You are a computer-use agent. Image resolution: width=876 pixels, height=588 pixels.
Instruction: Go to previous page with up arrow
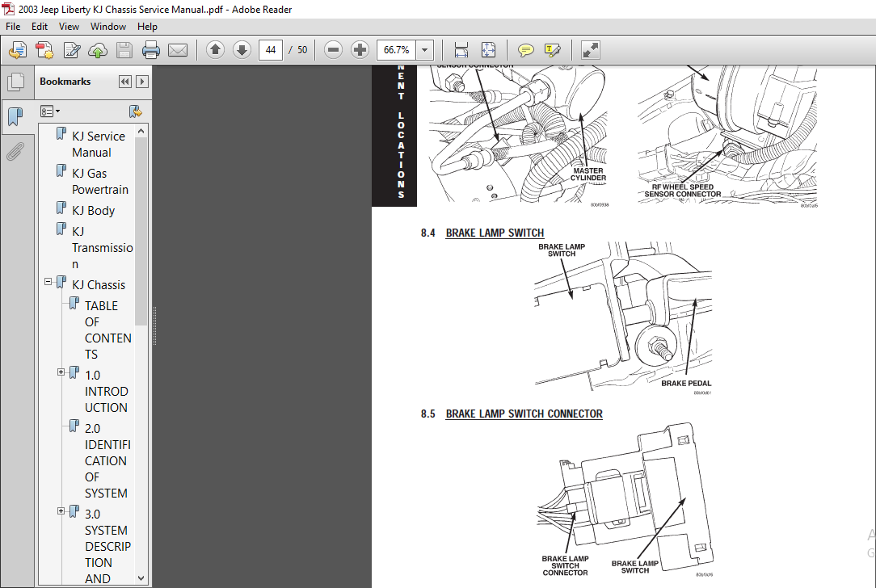coord(215,50)
